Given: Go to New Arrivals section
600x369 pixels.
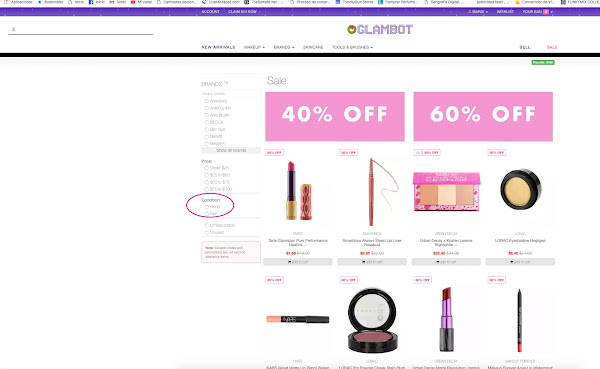Looking at the screenshot, I should tap(218, 47).
